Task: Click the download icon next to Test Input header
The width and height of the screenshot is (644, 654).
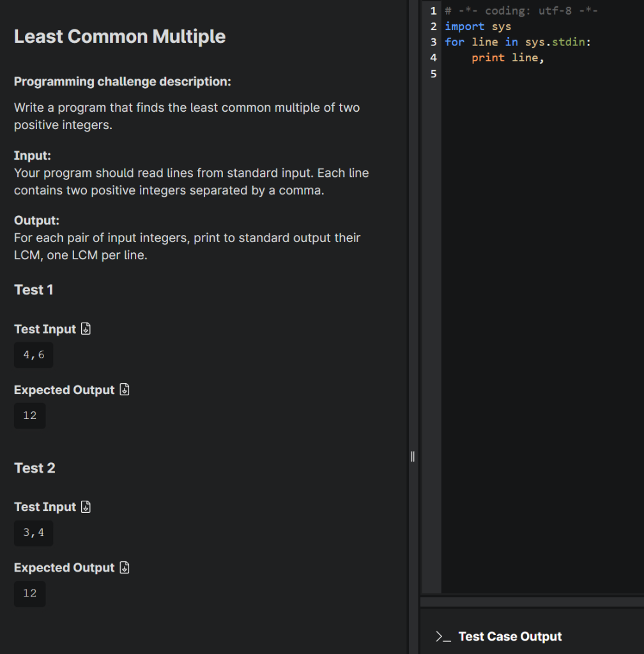Action: tap(86, 328)
